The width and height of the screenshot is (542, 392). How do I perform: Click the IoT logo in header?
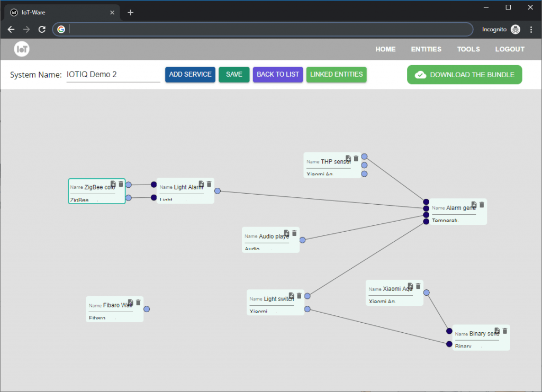[22, 49]
